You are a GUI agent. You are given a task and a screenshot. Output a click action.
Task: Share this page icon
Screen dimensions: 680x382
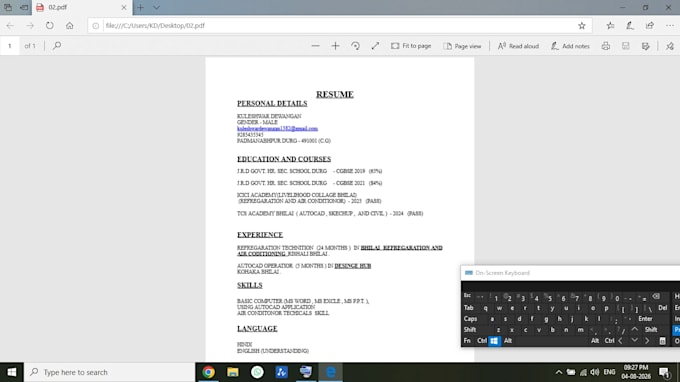[x=650, y=26]
